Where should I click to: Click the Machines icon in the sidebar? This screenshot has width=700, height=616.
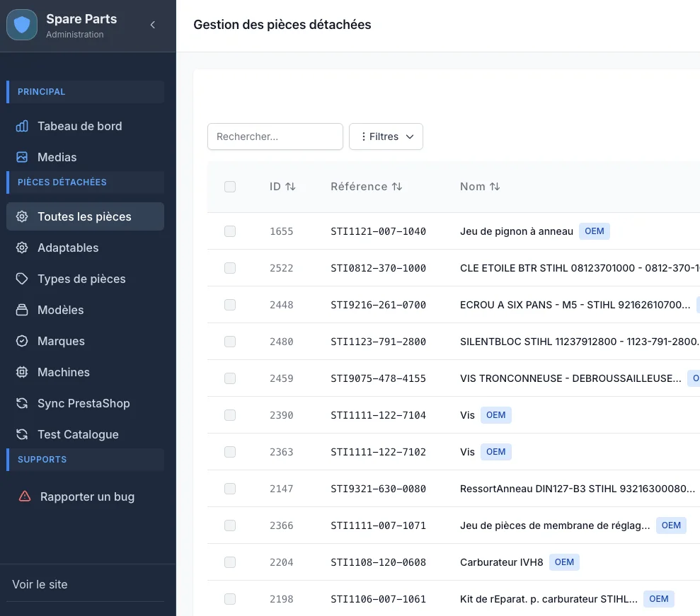pyautogui.click(x=22, y=372)
